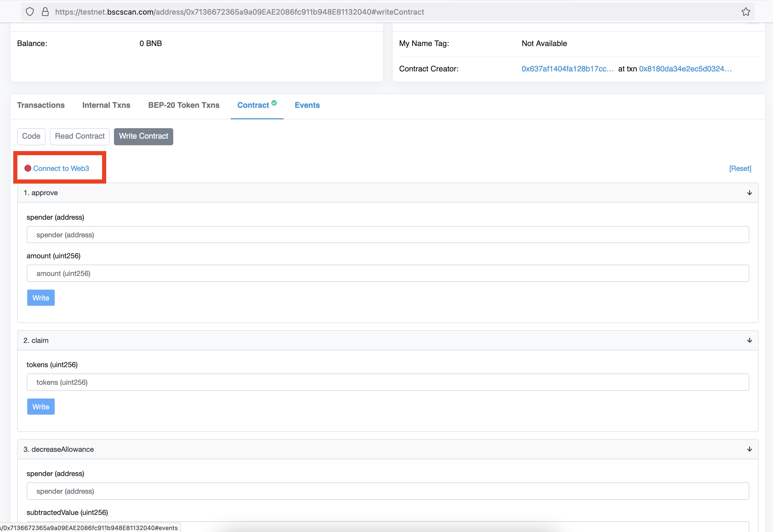Show the contract Code view
Image resolution: width=773 pixels, height=532 pixels.
[x=31, y=136]
